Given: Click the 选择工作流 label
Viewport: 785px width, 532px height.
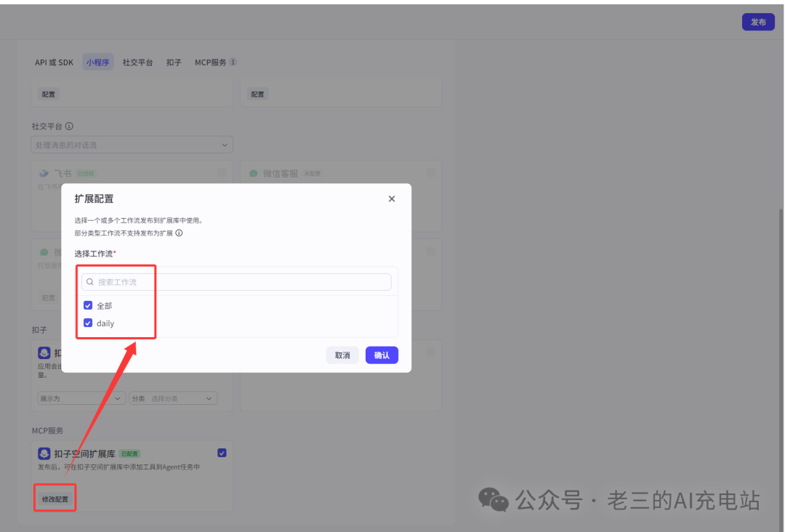Looking at the screenshot, I should pyautogui.click(x=94, y=254).
